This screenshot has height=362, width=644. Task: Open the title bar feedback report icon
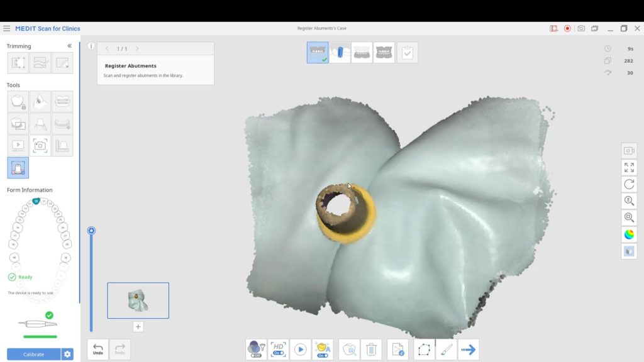coord(554,28)
